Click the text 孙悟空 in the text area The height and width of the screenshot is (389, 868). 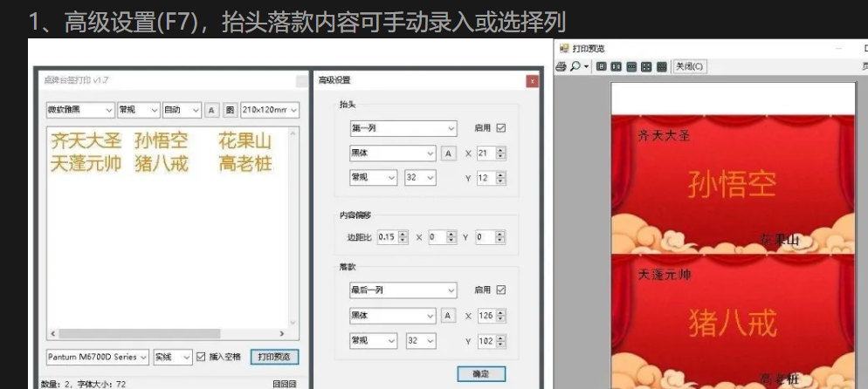(162, 141)
